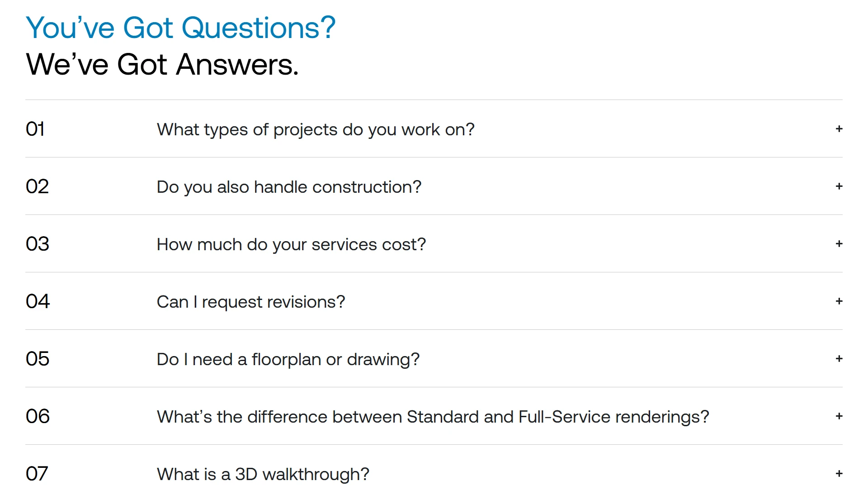Click plus icon beside revisions question
The width and height of the screenshot is (868, 495).
coord(839,301)
